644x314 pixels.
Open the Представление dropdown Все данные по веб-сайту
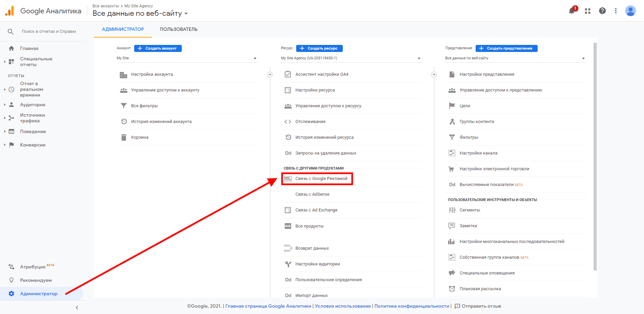click(x=516, y=58)
